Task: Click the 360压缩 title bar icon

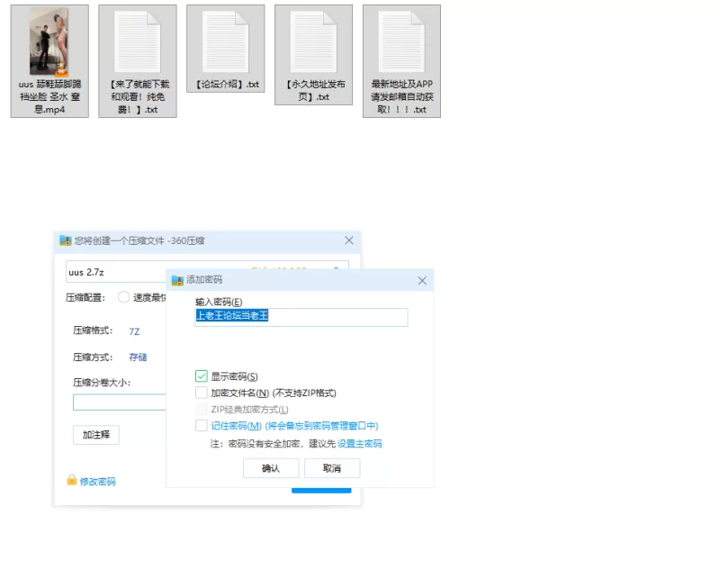Action: (x=66, y=240)
